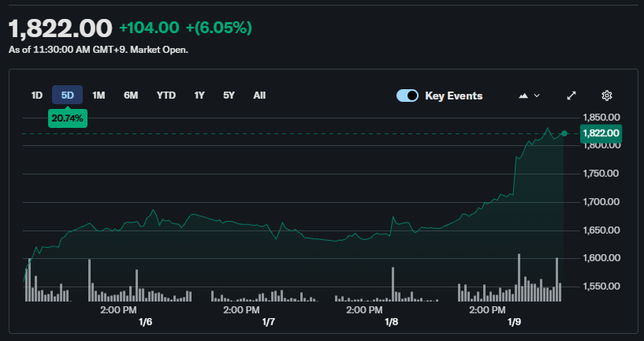Click the 20.74% 5D change badge
Image resolution: width=644 pixels, height=341 pixels.
coord(67,119)
